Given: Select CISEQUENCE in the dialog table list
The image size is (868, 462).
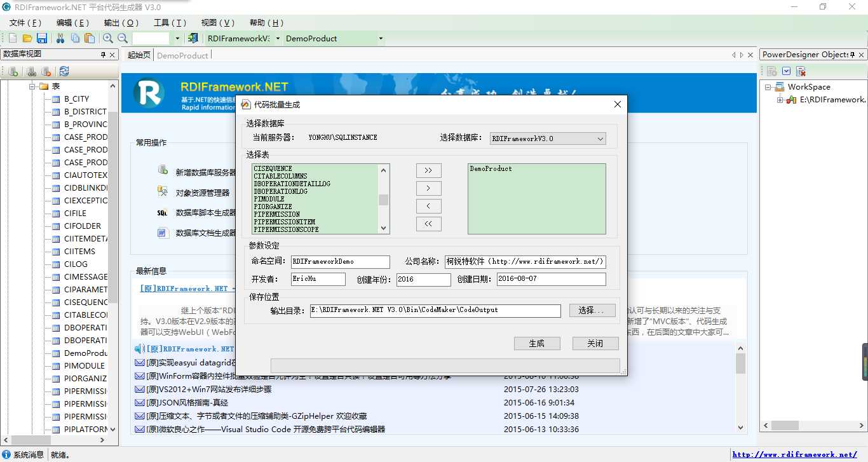Looking at the screenshot, I should (x=273, y=168).
